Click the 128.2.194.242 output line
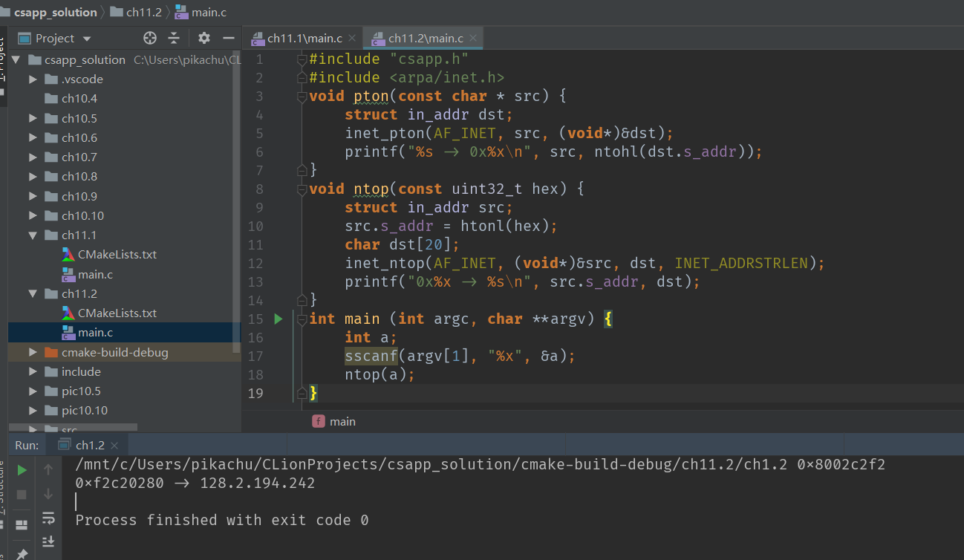Screen dimensions: 964x560 tap(195, 484)
